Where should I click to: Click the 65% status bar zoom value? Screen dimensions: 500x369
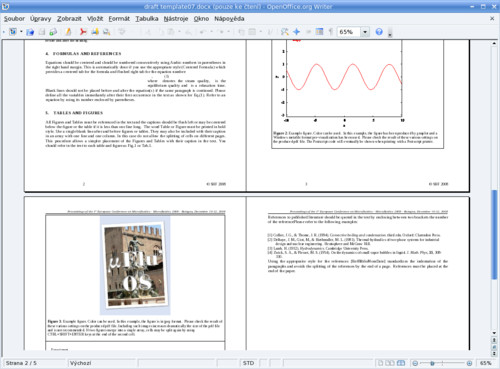(485, 363)
